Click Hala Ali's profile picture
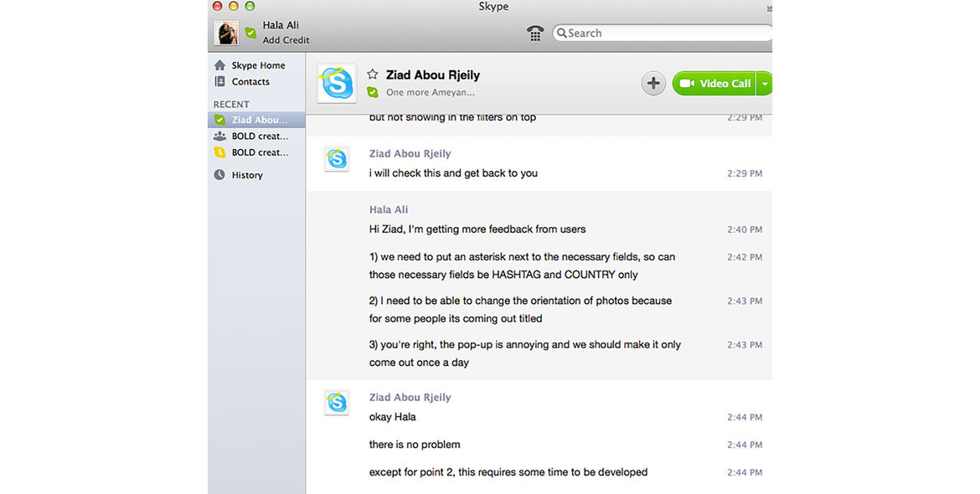Image resolution: width=980 pixels, height=494 pixels. (x=225, y=33)
